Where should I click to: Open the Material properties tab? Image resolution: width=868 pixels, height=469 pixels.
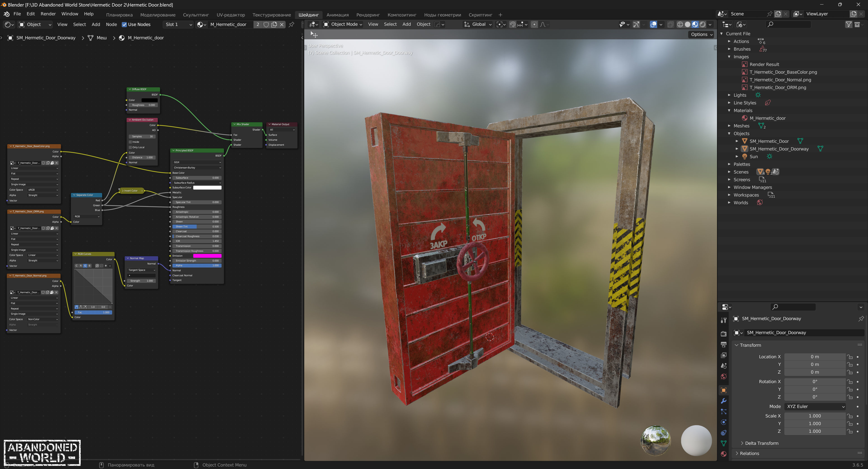coord(723,454)
